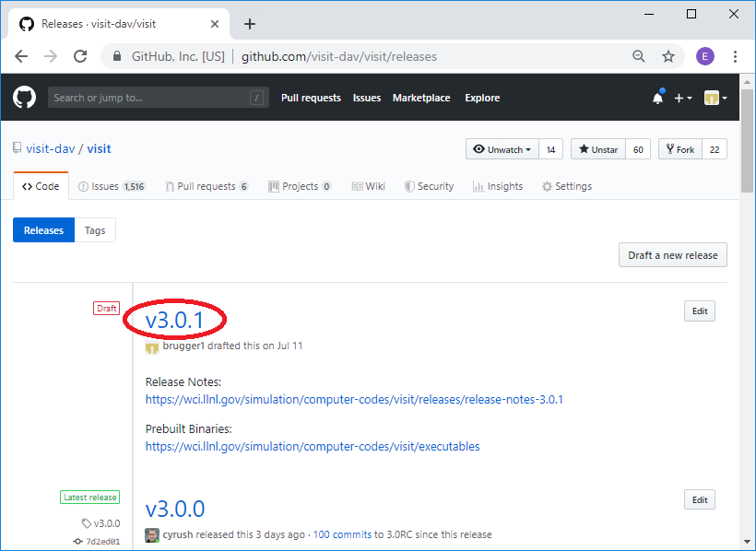The height and width of the screenshot is (551, 756).
Task: Open the plus create-new dropdown
Action: 683,98
